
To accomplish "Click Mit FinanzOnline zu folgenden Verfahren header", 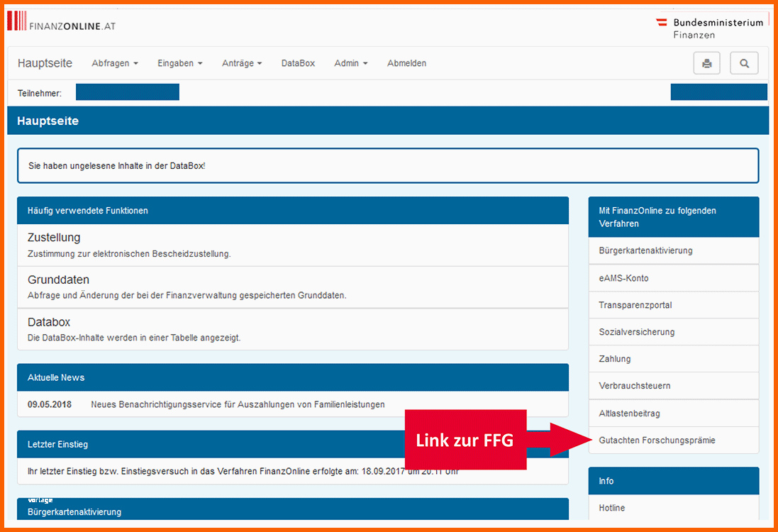I will point(673,217).
